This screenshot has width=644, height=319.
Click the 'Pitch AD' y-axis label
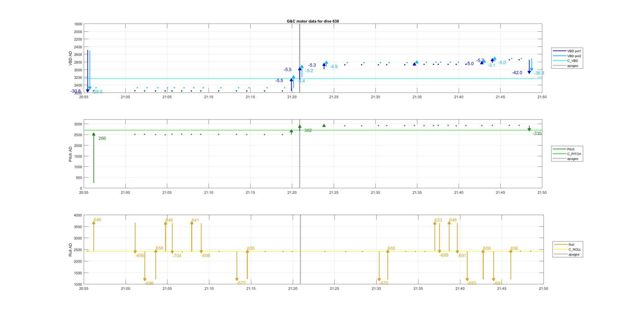(x=70, y=154)
